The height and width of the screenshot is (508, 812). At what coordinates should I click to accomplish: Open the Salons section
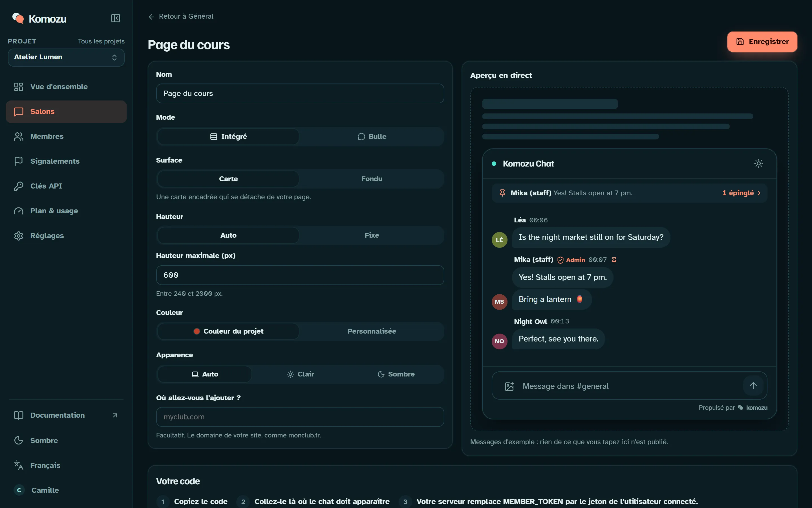[66, 111]
